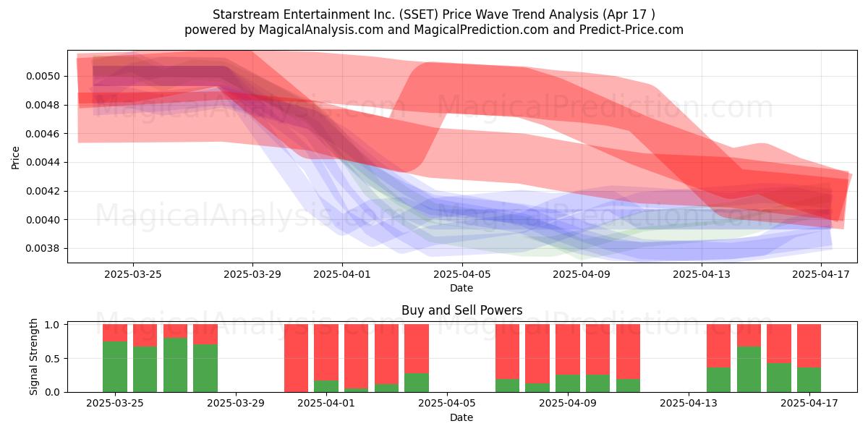Image resolution: width=868 pixels, height=434 pixels.
Task: Click the 2025-03-29 tick on the Buy and Sell Powers chart
Action: pyautogui.click(x=236, y=404)
